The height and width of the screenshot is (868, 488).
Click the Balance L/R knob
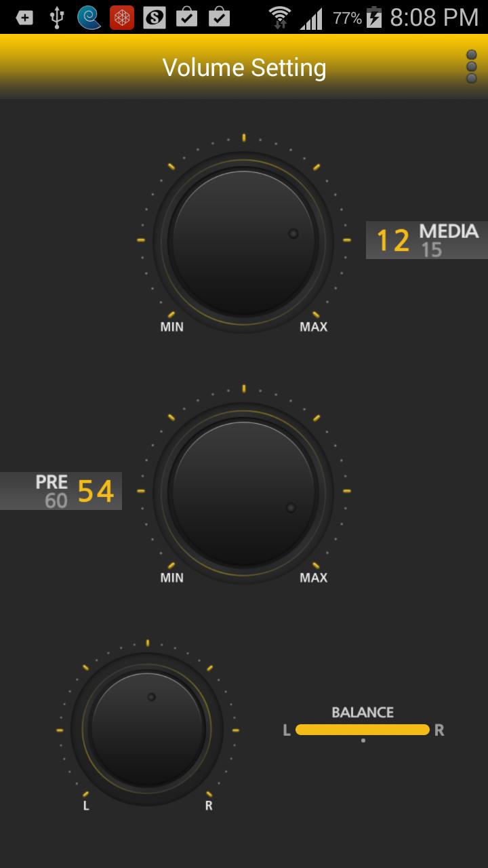pyautogui.click(x=147, y=729)
